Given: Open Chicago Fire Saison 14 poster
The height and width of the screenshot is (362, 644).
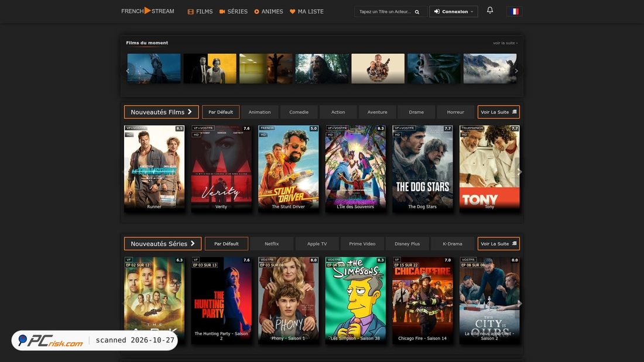Looking at the screenshot, I should tap(423, 300).
